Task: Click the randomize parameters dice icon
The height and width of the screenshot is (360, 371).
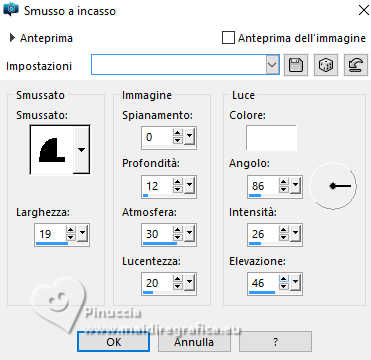Action: pos(326,65)
